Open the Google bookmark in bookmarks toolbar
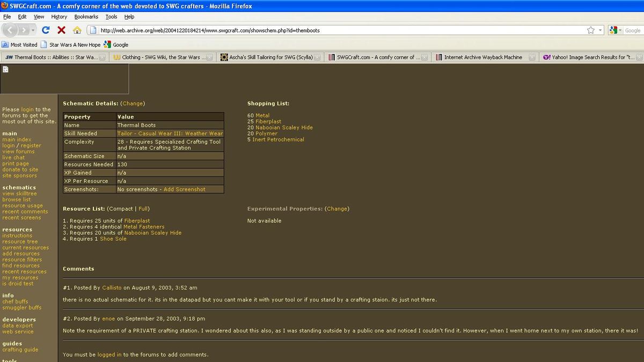Screen dimensions: 644x362 (x=116, y=45)
